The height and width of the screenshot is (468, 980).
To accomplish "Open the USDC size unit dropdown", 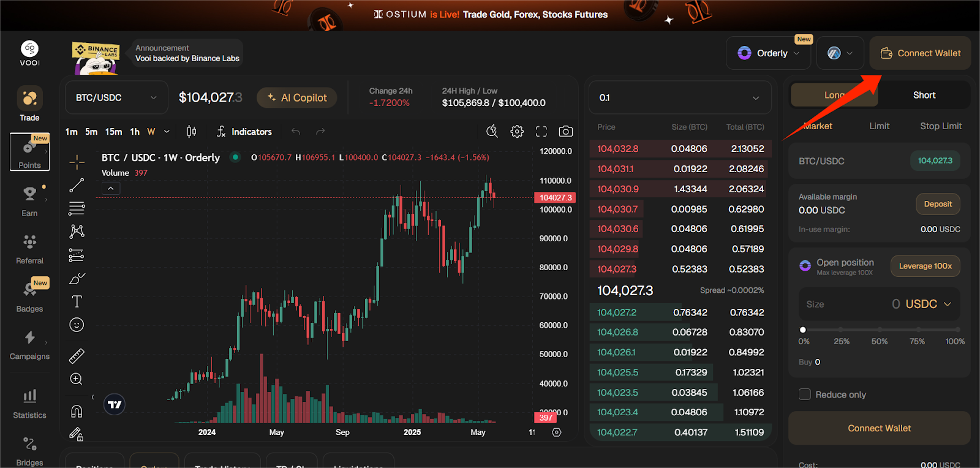I will pos(929,304).
